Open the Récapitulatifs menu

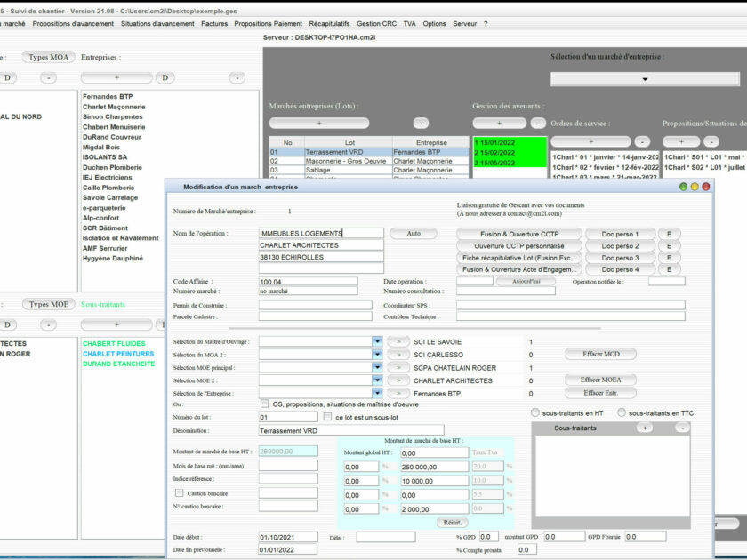tap(329, 23)
